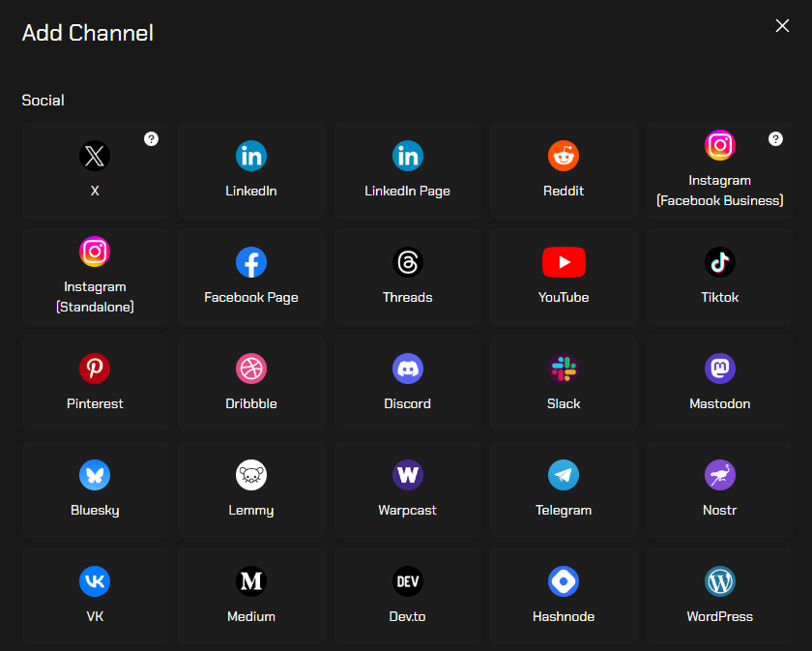
Task: Choose the Reddit channel icon
Action: click(x=564, y=156)
